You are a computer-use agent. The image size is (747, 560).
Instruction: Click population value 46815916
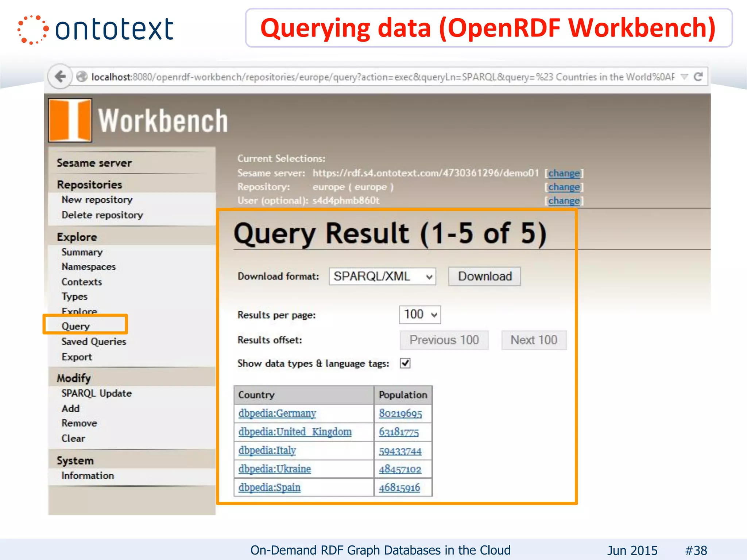click(x=399, y=487)
